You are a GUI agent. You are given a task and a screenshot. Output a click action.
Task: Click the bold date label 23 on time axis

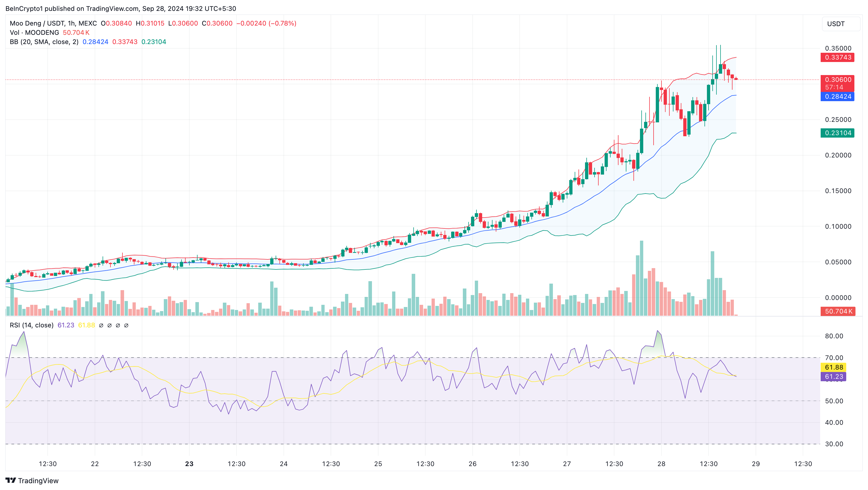(x=189, y=464)
